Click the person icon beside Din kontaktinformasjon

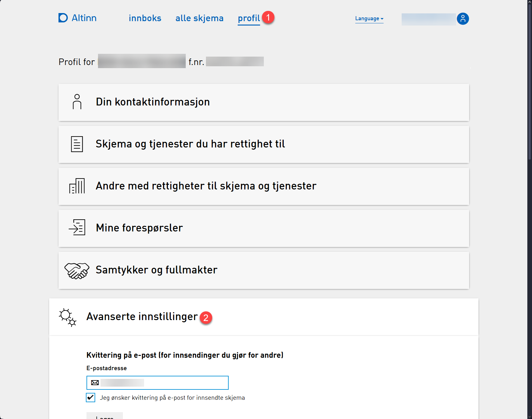77,102
